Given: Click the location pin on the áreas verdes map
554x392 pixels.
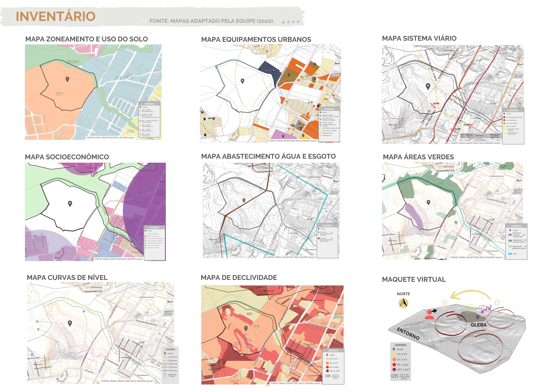Looking at the screenshot, I should (428, 202).
